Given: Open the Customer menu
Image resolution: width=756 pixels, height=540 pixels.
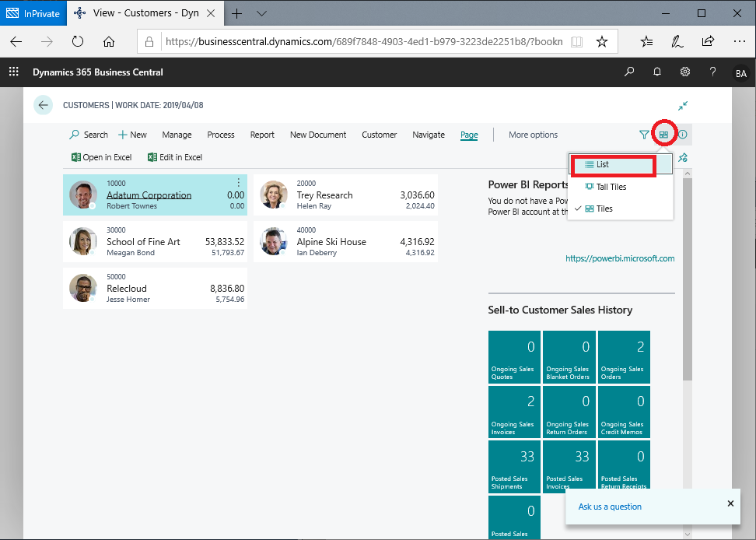Looking at the screenshot, I should pyautogui.click(x=380, y=135).
